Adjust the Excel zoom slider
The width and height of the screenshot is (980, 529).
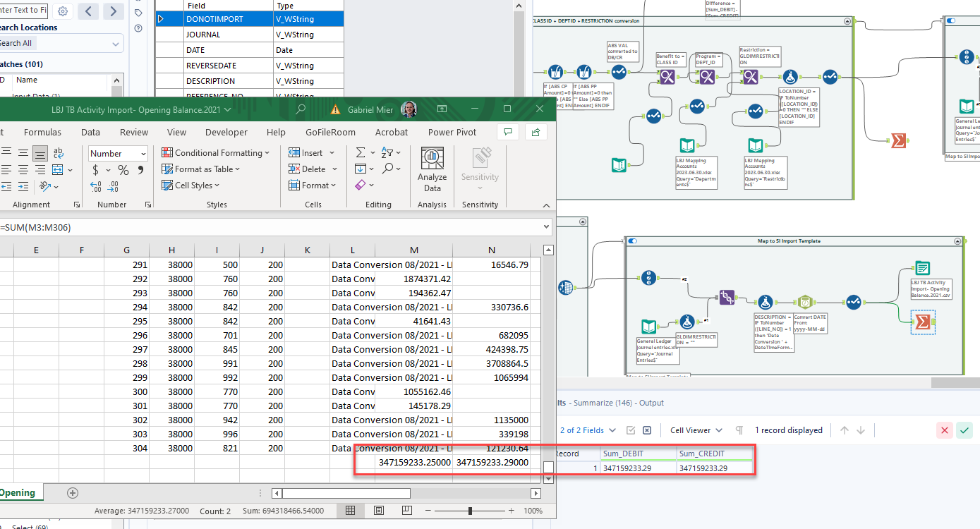click(x=471, y=511)
